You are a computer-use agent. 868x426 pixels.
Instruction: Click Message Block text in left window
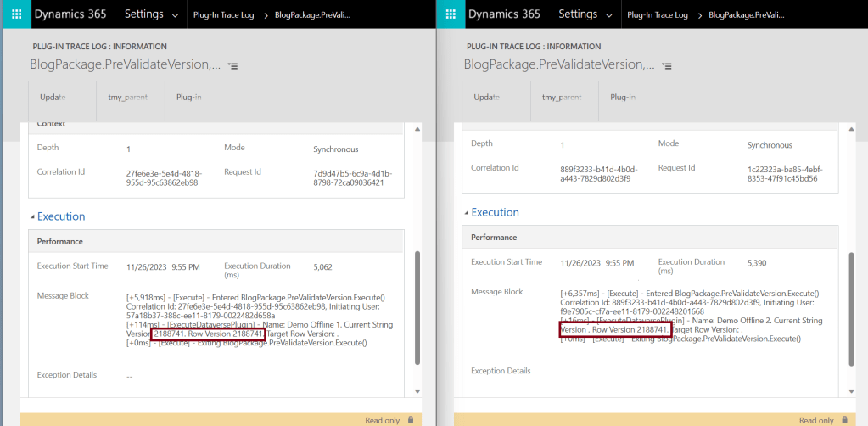(260, 320)
